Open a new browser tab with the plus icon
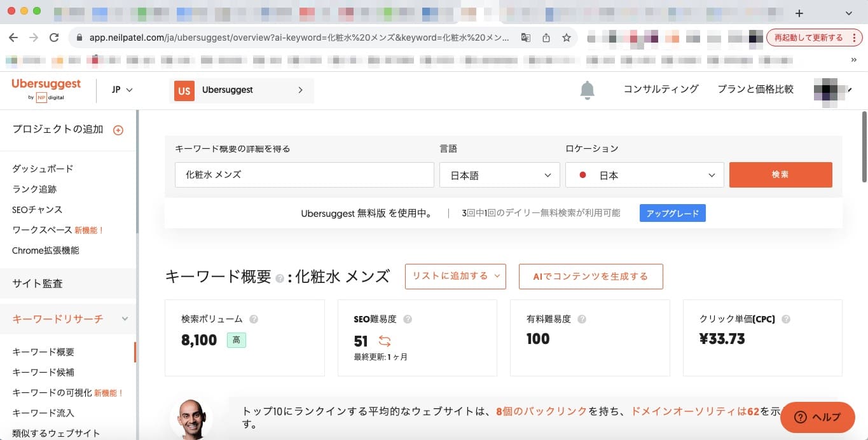 pos(799,13)
